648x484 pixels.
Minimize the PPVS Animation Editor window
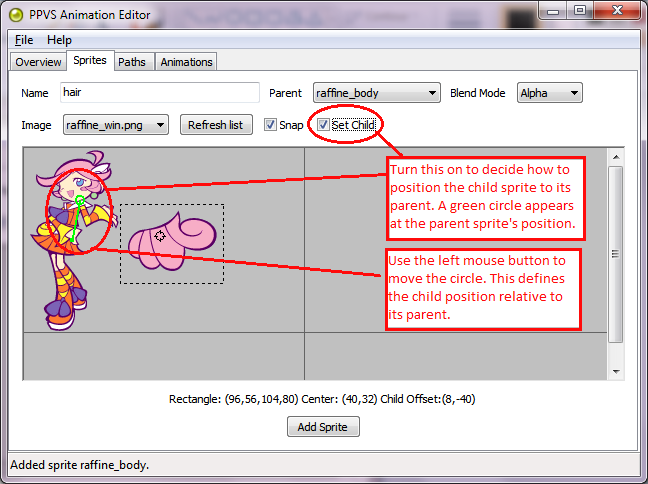553,11
